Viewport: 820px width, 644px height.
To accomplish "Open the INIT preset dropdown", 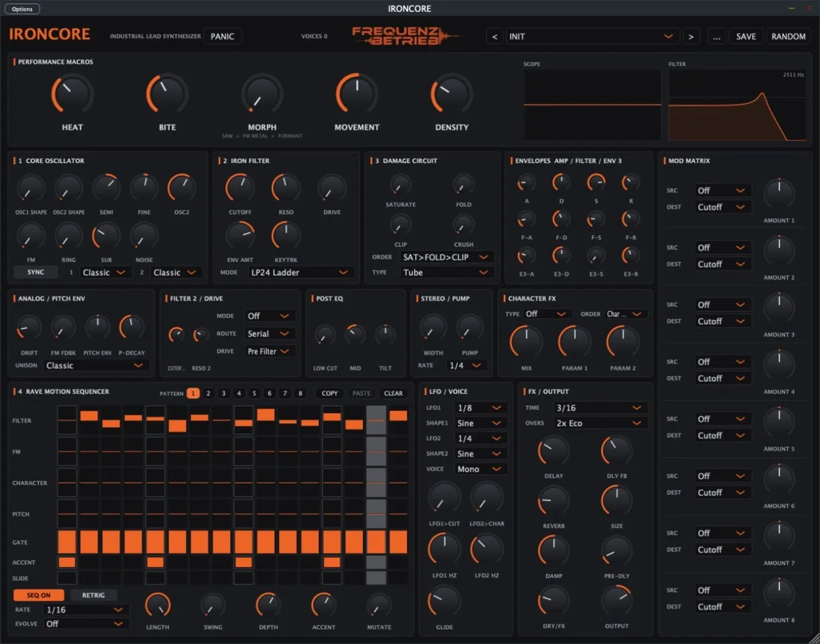I will pyautogui.click(x=592, y=36).
